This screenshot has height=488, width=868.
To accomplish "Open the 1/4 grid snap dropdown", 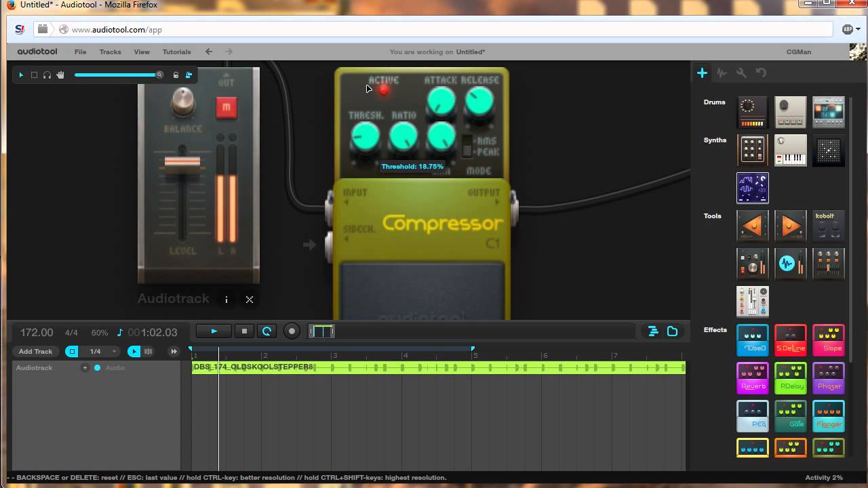I will (100, 351).
